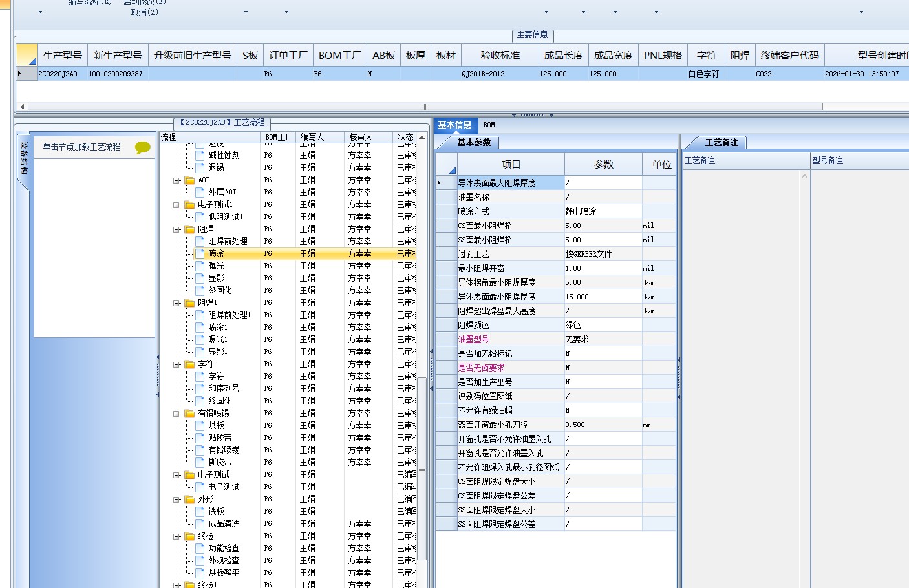Click the document icon beside 碱性蚀刻
909x588 pixels.
200,156
